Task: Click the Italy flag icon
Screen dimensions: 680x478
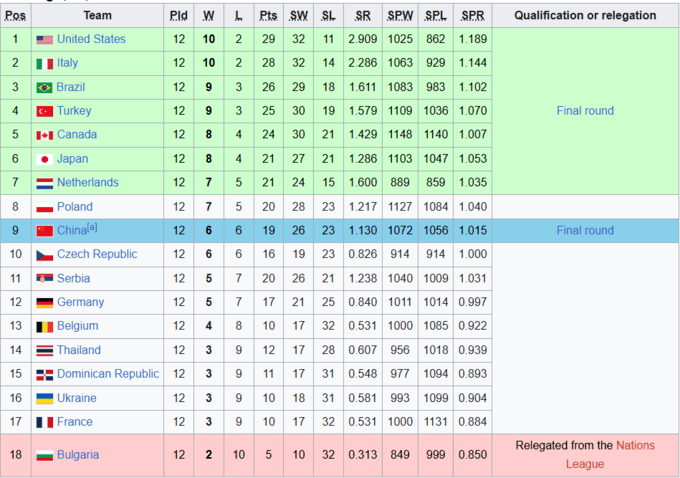Action: [x=45, y=64]
